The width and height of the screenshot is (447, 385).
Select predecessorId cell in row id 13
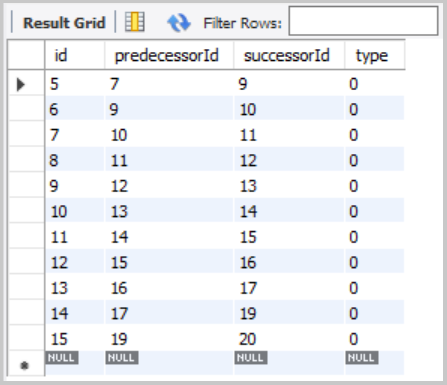[x=169, y=288]
